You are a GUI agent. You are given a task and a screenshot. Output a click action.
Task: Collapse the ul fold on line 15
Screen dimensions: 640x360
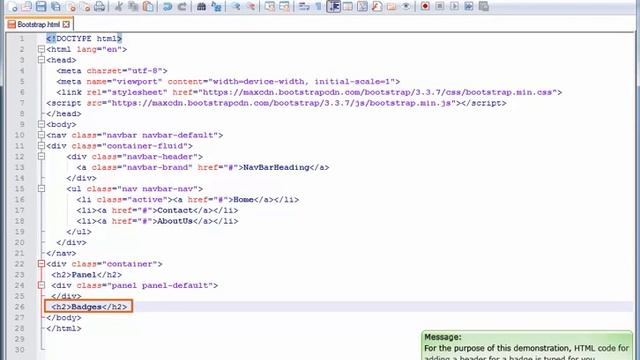point(41,189)
